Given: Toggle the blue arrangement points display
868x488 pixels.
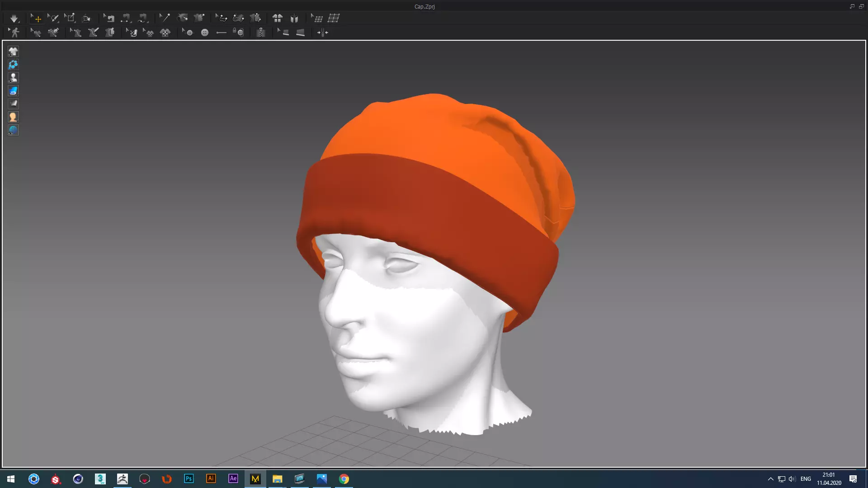Looking at the screenshot, I should click(13, 65).
